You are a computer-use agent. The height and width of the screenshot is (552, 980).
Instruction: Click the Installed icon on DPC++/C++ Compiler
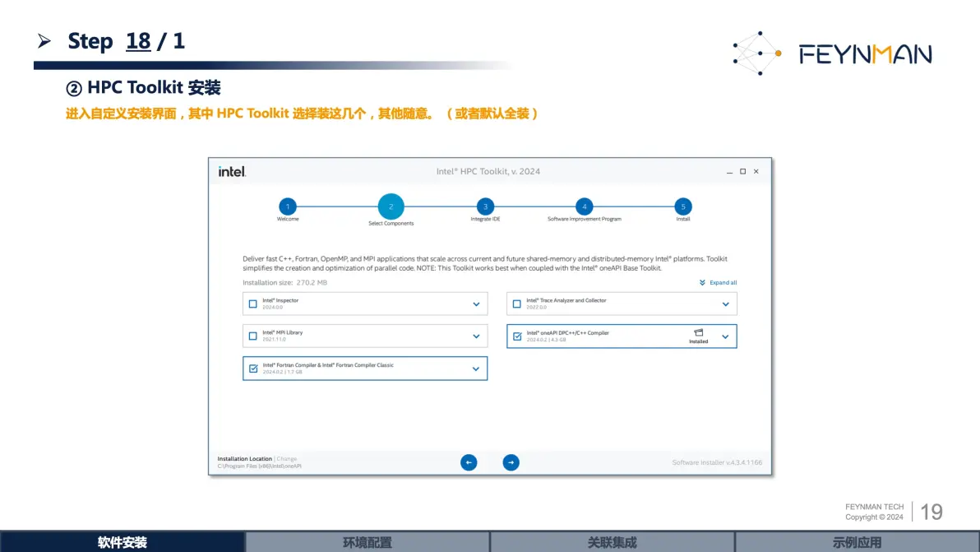coord(698,333)
